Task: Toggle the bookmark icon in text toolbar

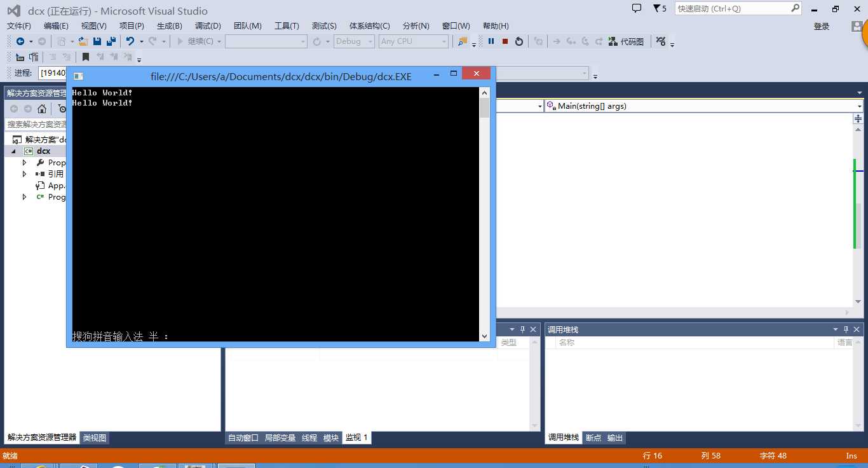Action: tap(86, 57)
